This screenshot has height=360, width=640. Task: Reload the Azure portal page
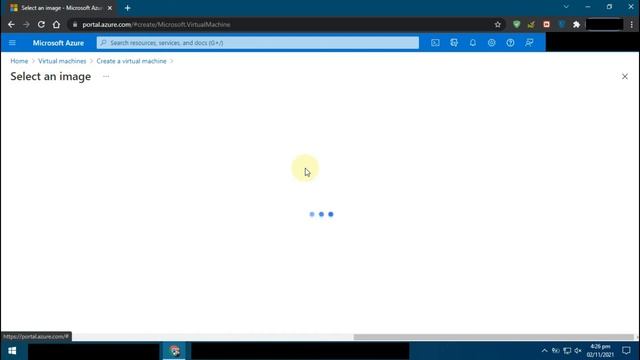pos(41,24)
